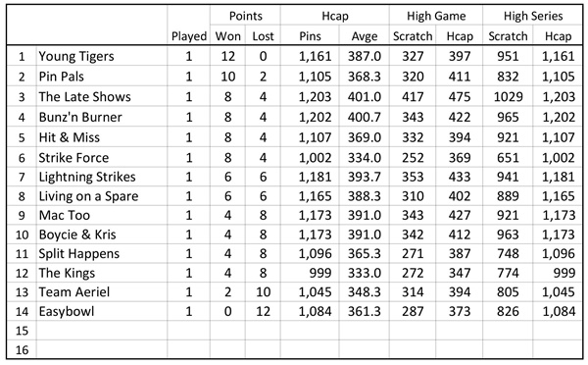Select Living on a Spare cell
This screenshot has width=588, height=365.
pyautogui.click(x=102, y=196)
